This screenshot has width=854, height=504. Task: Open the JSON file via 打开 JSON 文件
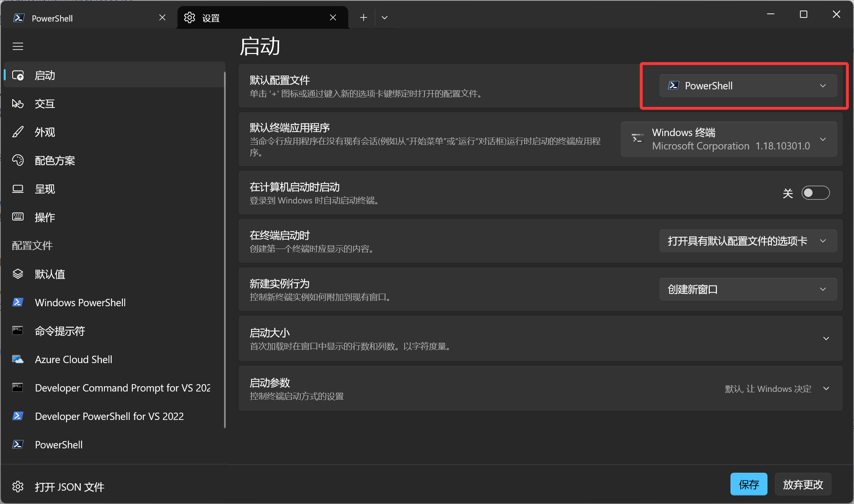[69, 487]
